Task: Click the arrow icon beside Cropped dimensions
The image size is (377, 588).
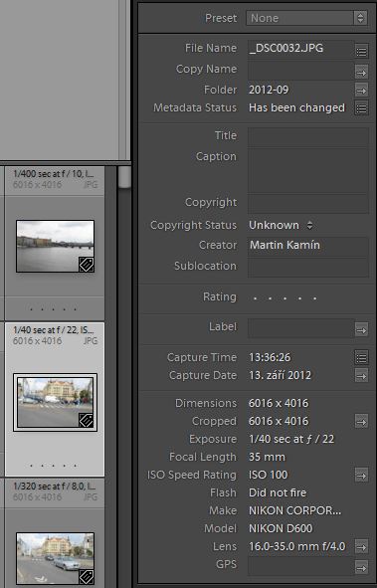Action: (x=361, y=421)
